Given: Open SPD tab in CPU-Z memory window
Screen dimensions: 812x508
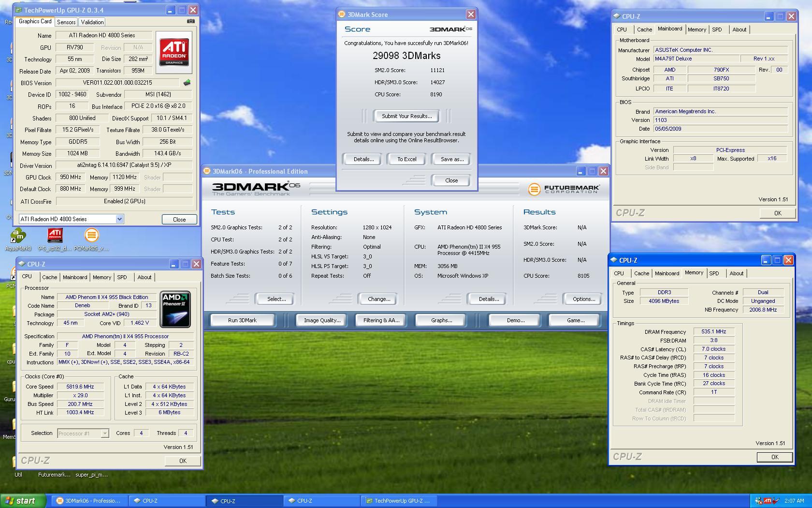Looking at the screenshot, I should click(714, 273).
